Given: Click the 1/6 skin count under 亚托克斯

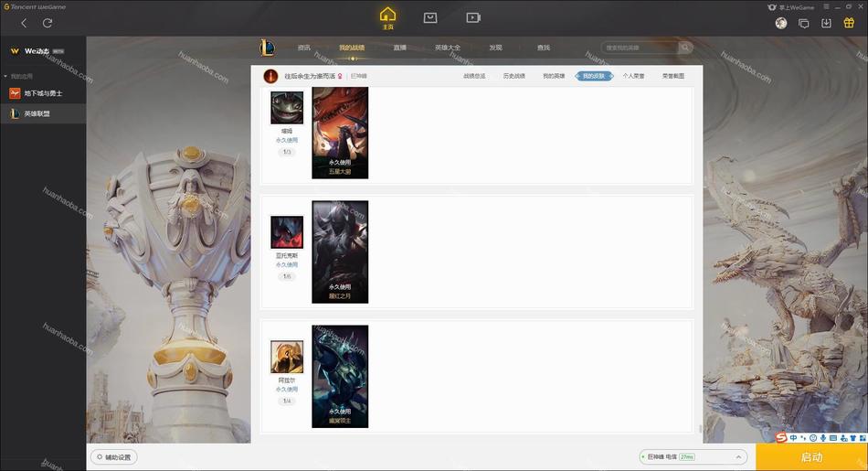Looking at the screenshot, I should point(287,276).
